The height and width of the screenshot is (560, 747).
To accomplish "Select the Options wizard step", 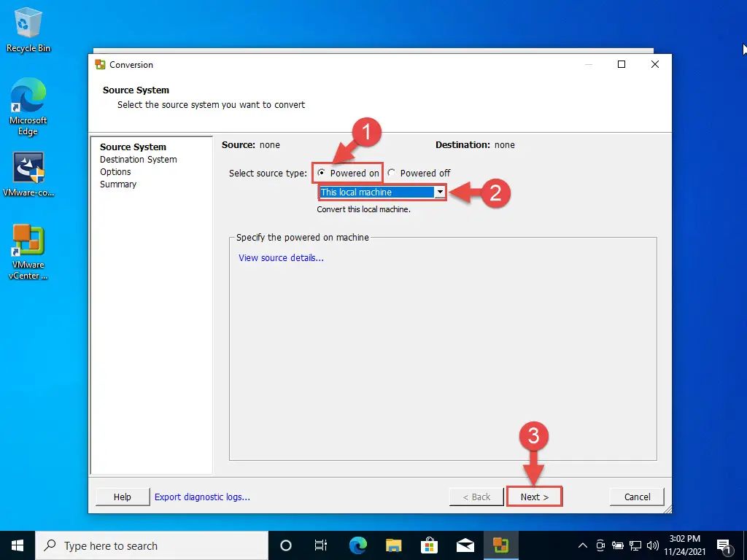I will (115, 172).
